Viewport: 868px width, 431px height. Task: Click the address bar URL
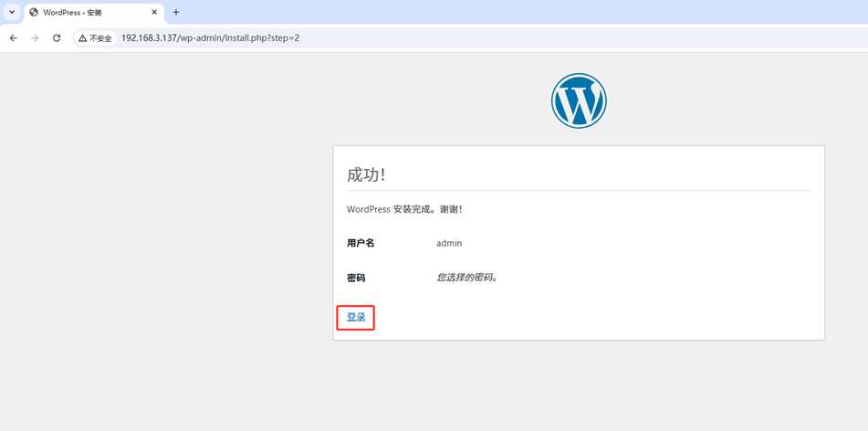point(210,38)
